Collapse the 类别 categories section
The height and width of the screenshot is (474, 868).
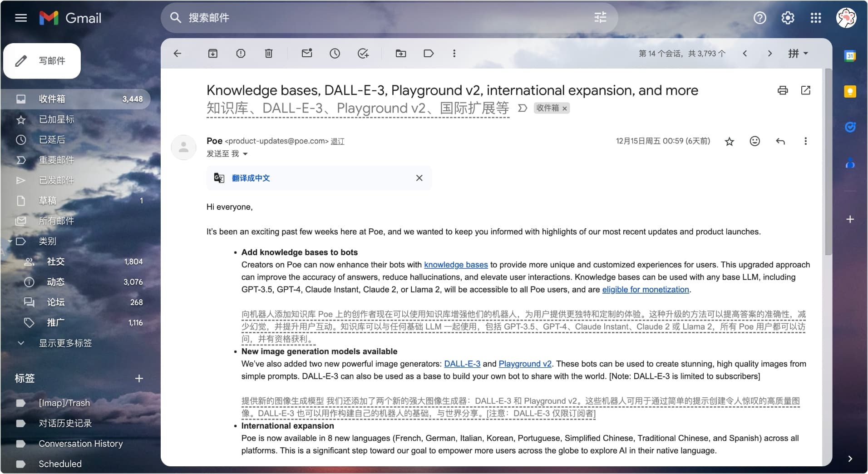10,242
